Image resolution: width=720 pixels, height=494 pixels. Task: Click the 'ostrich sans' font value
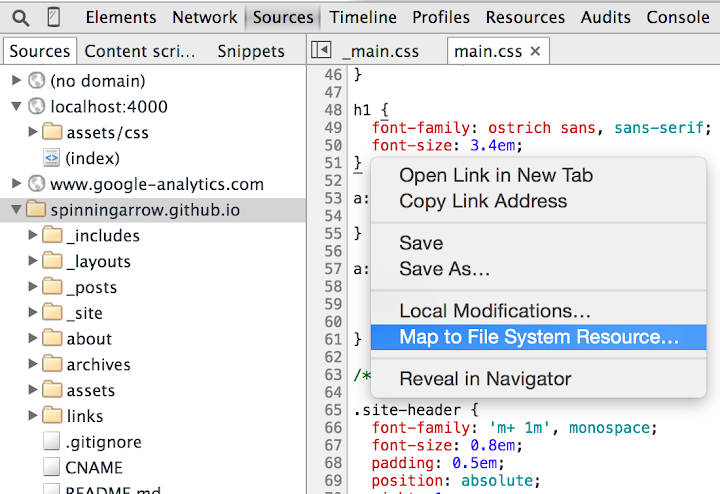click(x=541, y=128)
